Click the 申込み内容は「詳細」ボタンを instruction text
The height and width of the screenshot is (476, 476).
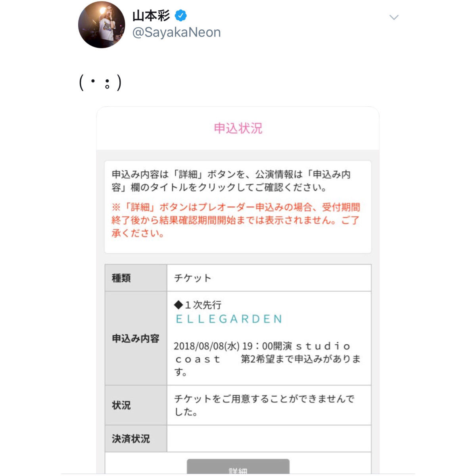231,181
